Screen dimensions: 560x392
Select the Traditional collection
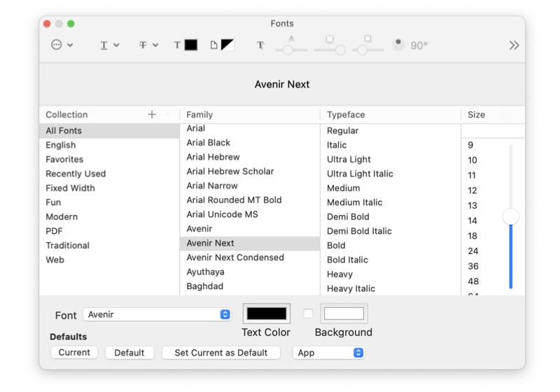pos(109,245)
